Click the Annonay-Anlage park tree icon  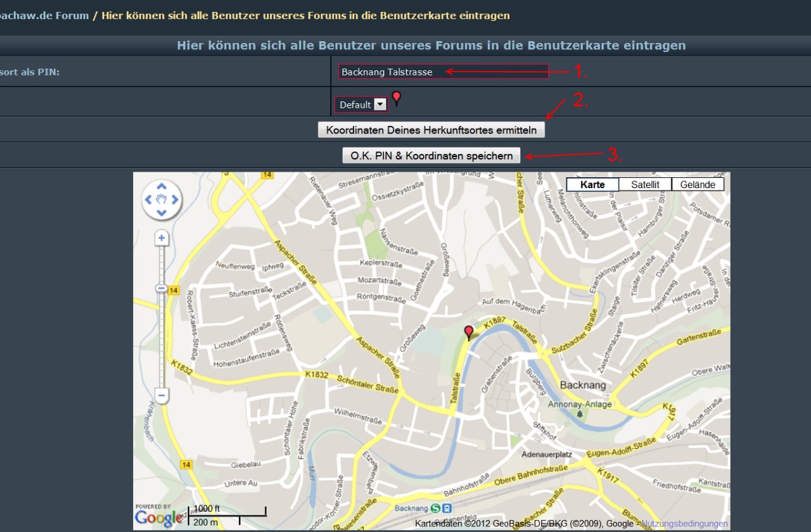pos(580,414)
